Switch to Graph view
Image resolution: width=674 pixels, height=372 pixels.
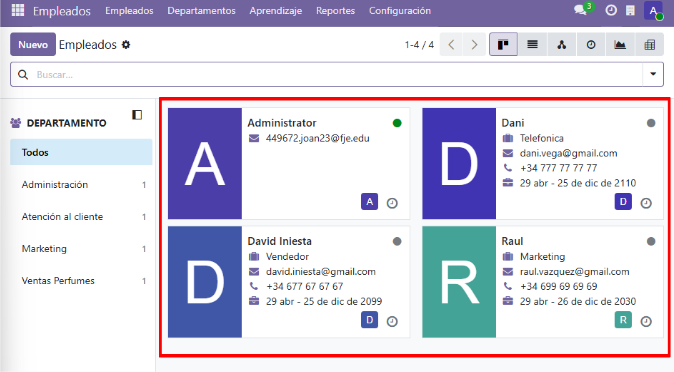pyautogui.click(x=620, y=44)
